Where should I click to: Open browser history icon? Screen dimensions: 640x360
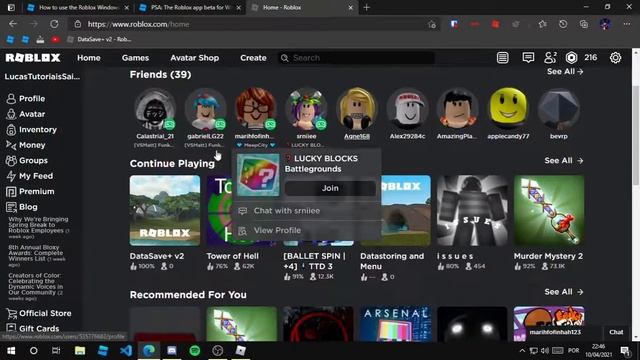click(x=563, y=24)
